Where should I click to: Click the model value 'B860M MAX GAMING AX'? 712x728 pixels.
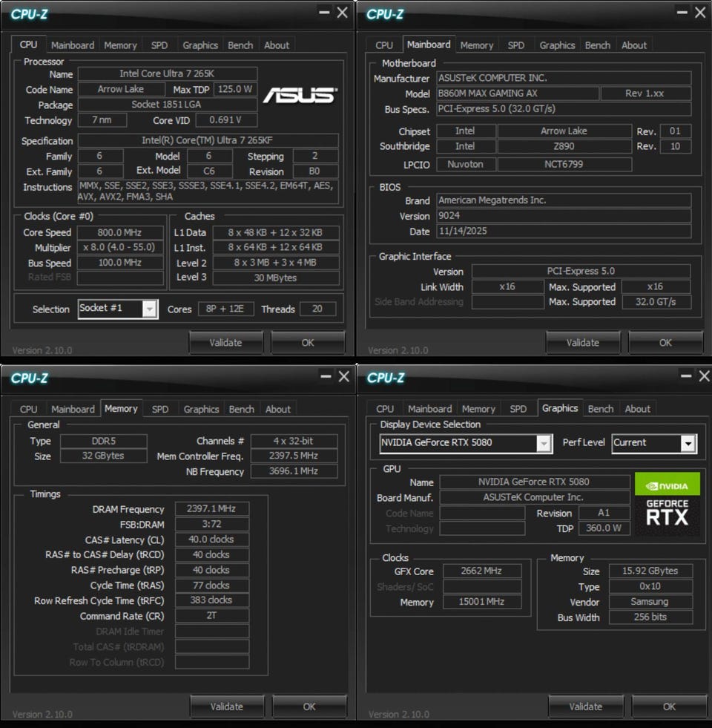(x=517, y=94)
